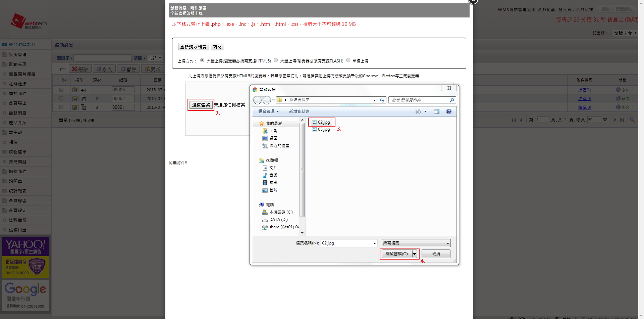
Task: Select 單檔上傳 radio option
Action: click(348, 60)
